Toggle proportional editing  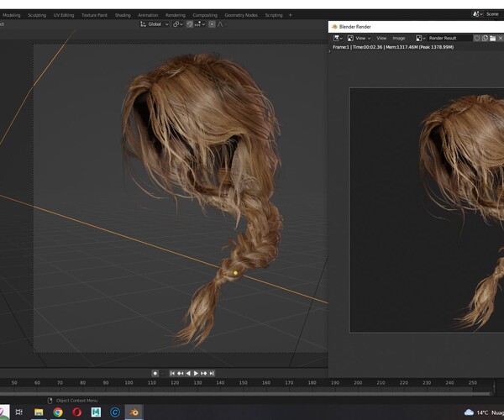212,24
